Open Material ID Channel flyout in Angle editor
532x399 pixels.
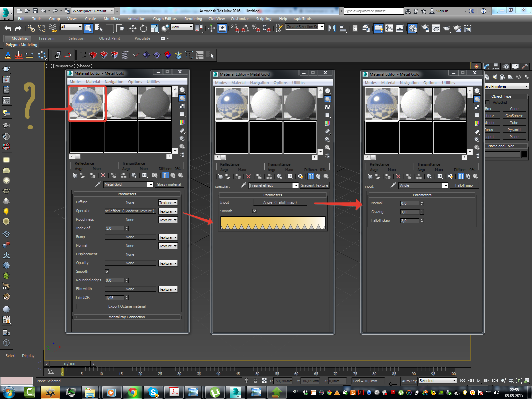(x=440, y=176)
